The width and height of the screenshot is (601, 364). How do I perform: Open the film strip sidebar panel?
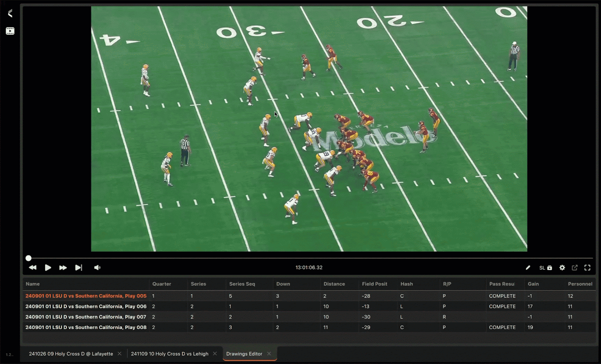pos(9,30)
